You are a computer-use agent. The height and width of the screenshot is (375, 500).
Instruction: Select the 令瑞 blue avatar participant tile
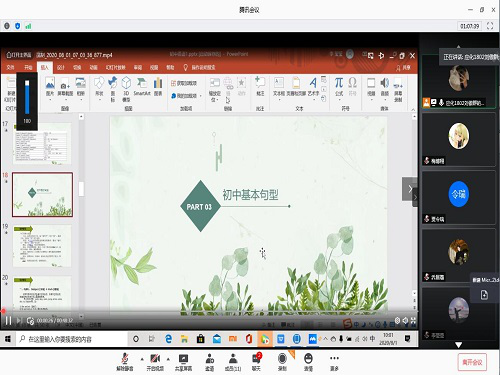click(458, 197)
